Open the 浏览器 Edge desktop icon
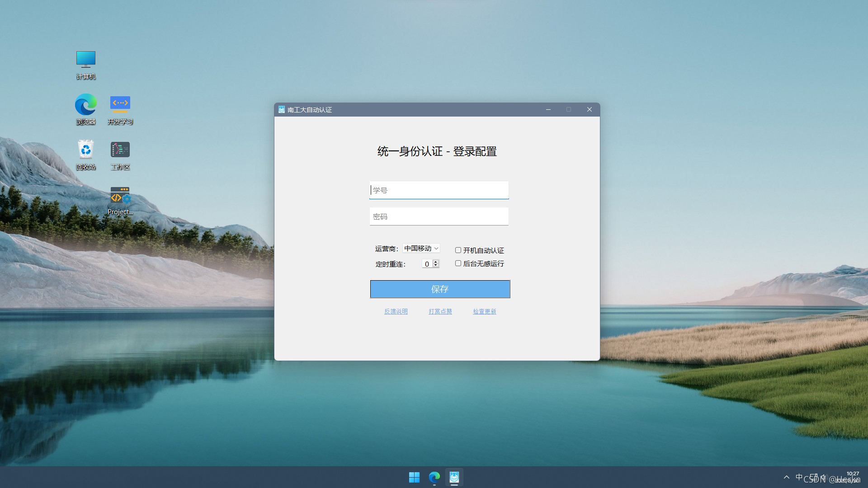The image size is (868, 488). point(85,105)
